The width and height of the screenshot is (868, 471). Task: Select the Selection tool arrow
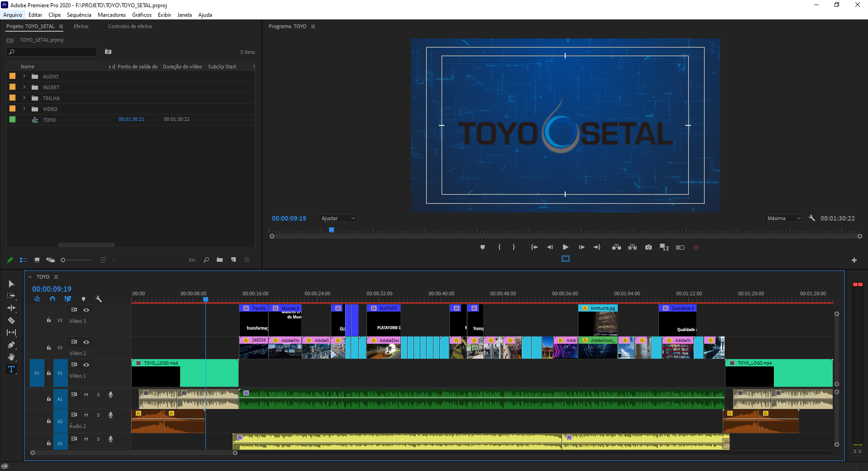[11, 284]
